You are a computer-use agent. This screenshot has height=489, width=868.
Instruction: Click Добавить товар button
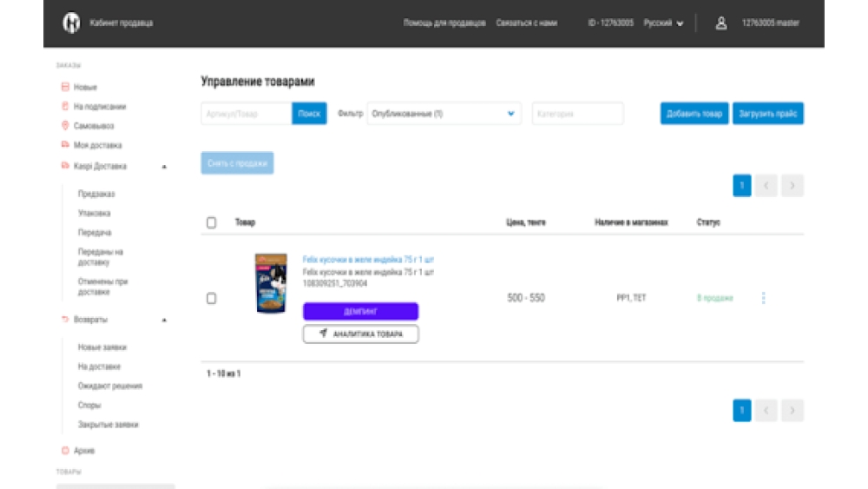click(694, 114)
